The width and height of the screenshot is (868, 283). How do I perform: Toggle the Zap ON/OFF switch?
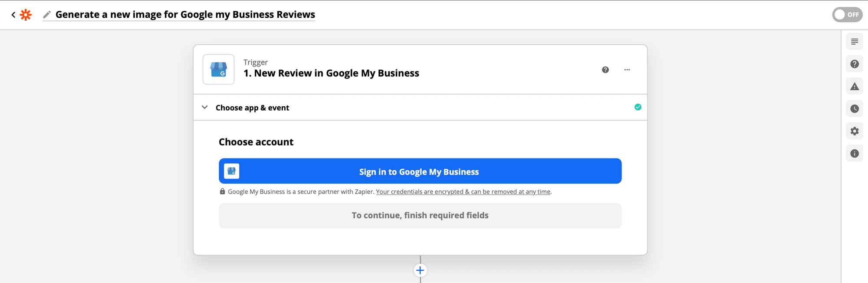pyautogui.click(x=847, y=15)
